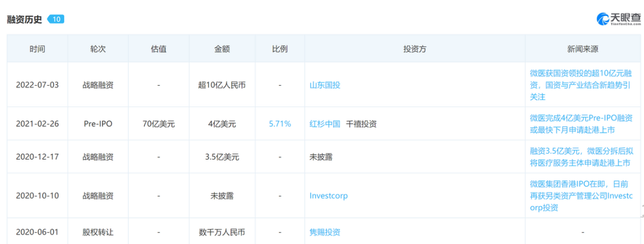Viewport: 644px width, 244px height.
Task: Click the 5.71% ratio value
Action: click(280, 124)
